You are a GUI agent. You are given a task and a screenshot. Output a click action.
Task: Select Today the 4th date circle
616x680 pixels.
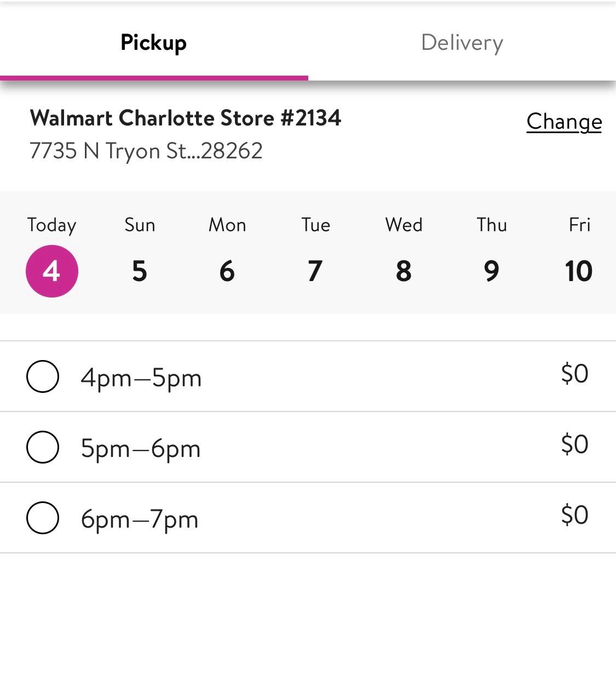point(52,271)
